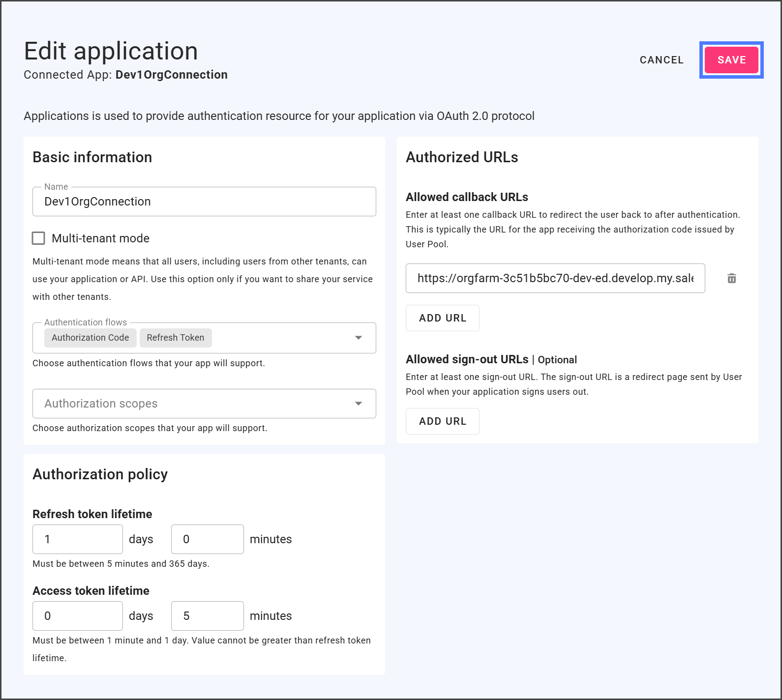The image size is (782, 700).
Task: Click the Multi-tenant mode label text
Action: tap(100, 238)
